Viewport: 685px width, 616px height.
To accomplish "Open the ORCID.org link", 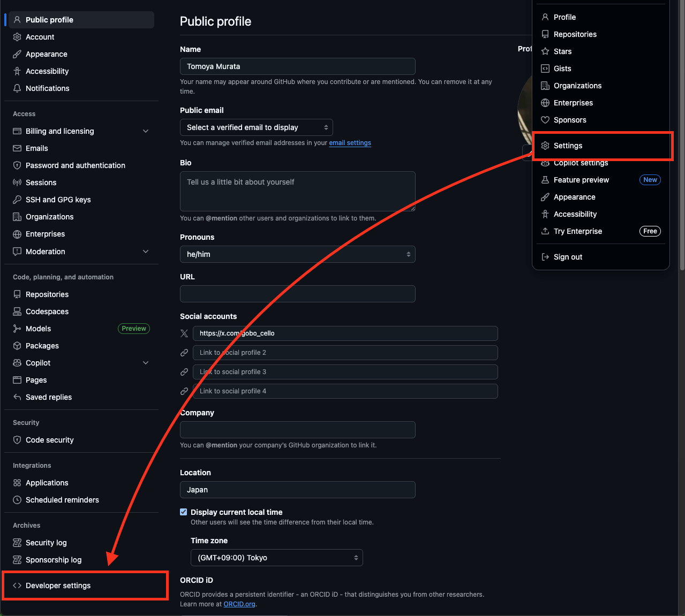I will pyautogui.click(x=239, y=604).
